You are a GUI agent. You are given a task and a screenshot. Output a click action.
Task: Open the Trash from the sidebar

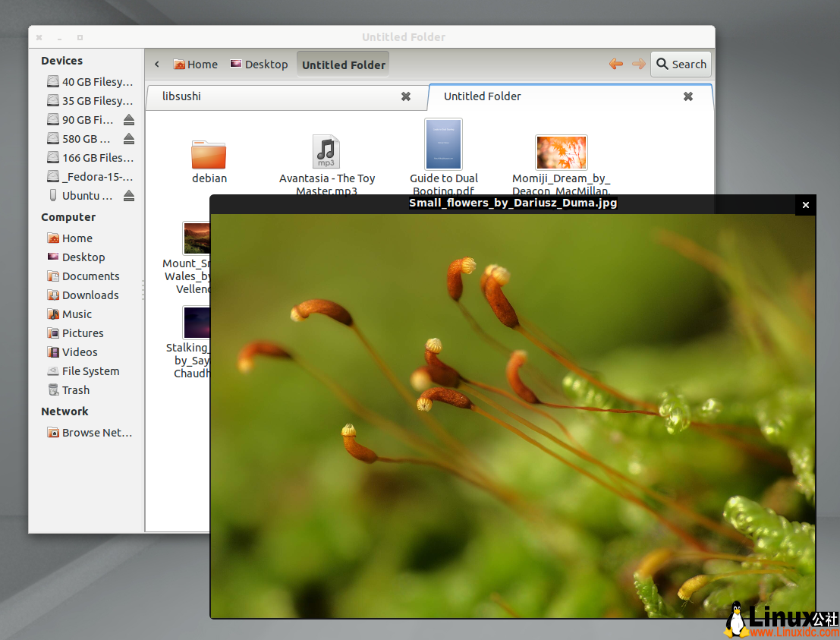(x=75, y=389)
